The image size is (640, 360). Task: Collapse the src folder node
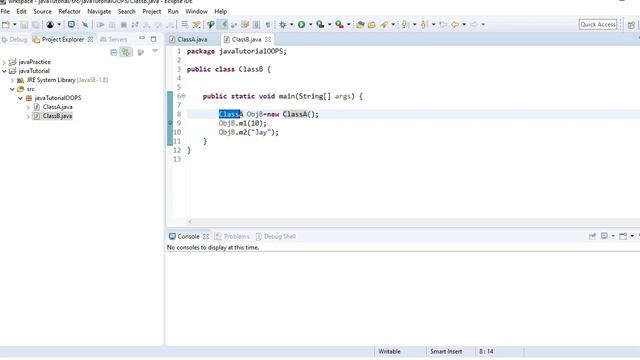click(x=12, y=89)
